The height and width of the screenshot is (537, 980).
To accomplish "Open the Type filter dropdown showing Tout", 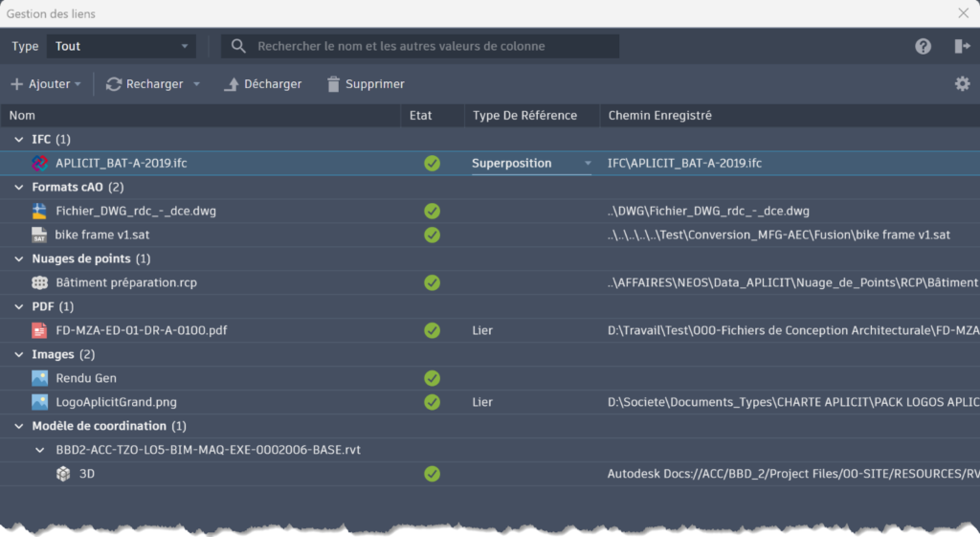I will click(122, 46).
